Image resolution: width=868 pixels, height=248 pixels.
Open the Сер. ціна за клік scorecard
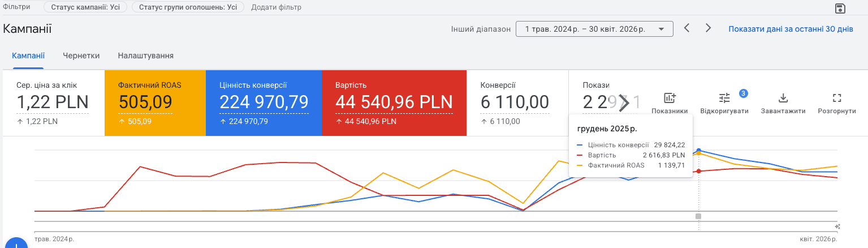click(x=53, y=103)
